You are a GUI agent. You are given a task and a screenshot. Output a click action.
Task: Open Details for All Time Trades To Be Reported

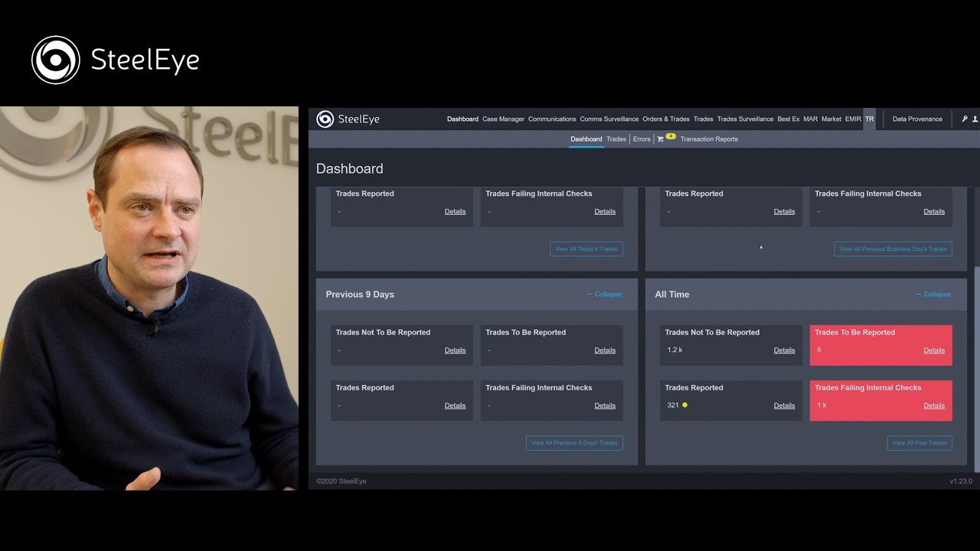click(934, 350)
